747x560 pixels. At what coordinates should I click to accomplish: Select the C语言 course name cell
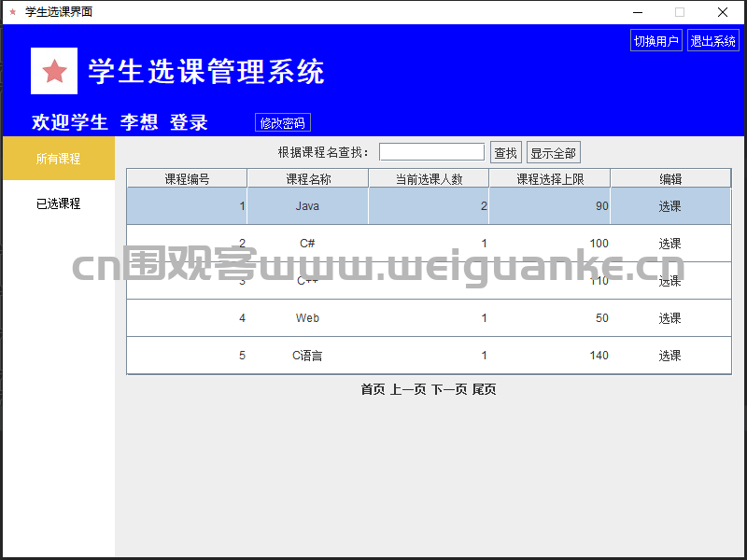coord(308,356)
